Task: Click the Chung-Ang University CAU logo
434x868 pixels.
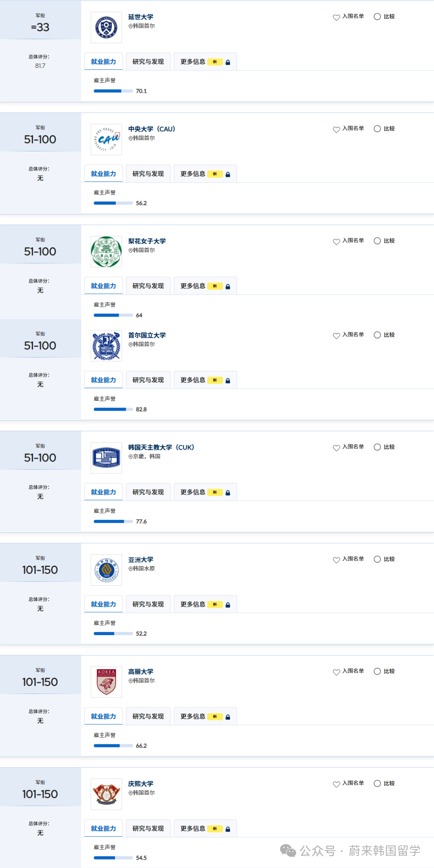Action: [x=106, y=139]
